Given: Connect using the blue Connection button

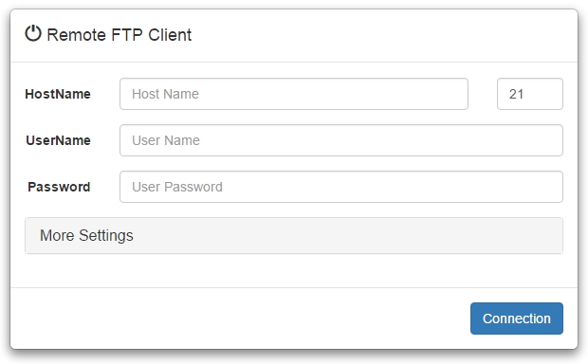Looking at the screenshot, I should click(516, 318).
